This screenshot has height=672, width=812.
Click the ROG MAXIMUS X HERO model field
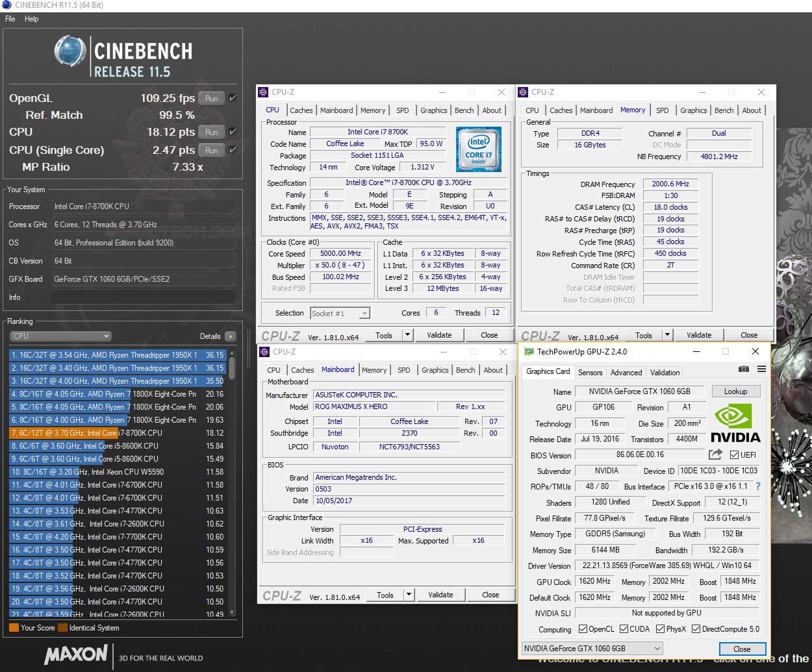click(x=373, y=406)
